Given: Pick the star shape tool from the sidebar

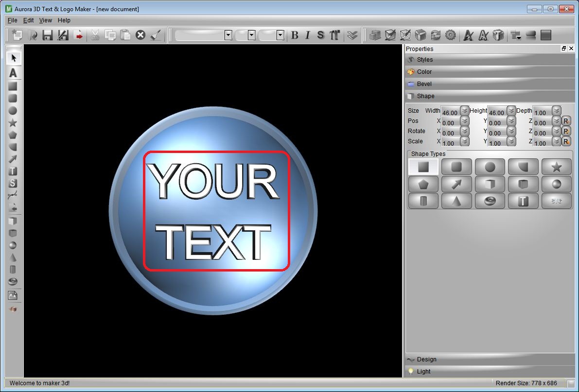Looking at the screenshot, I should [x=13, y=123].
